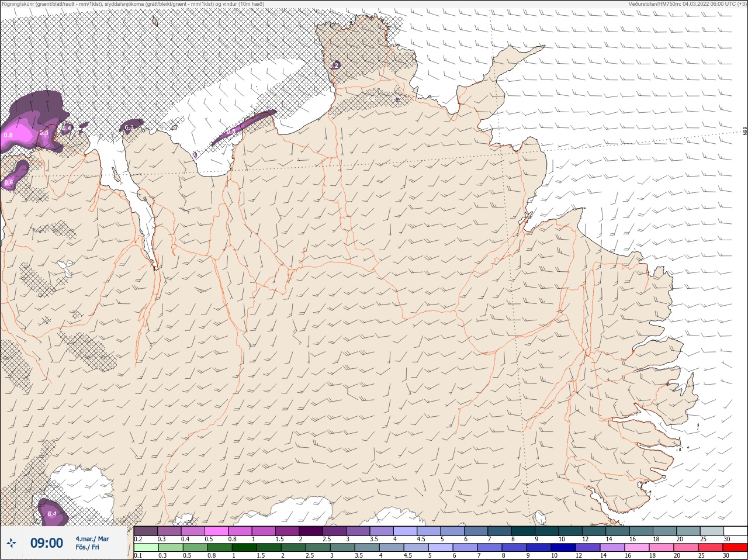Click the '30' label of lower legend
The image size is (748, 560).
click(x=727, y=556)
